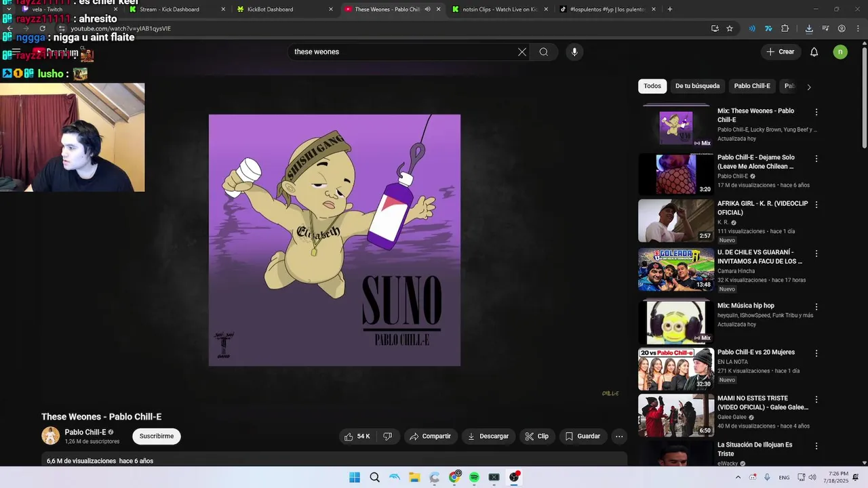Open OBS Studio from the taskbar
Screen dimensions: 868x488
514,477
